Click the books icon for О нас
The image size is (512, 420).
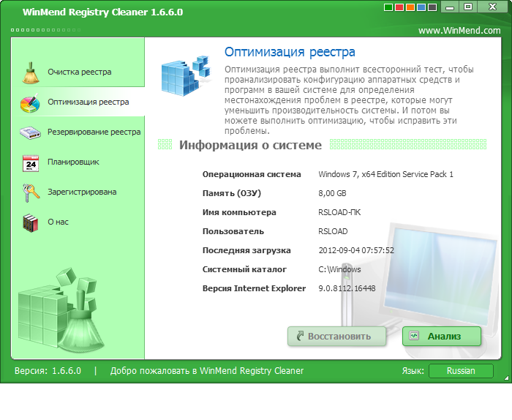point(31,222)
